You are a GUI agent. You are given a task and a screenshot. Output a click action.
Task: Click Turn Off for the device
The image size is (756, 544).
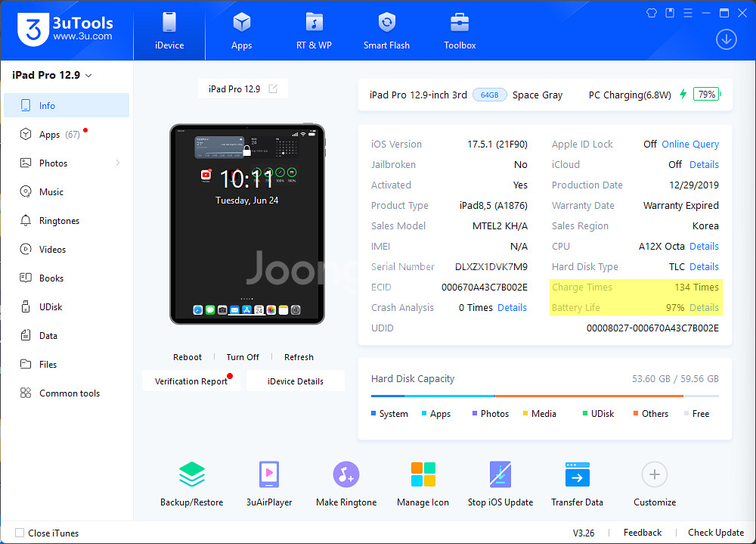[243, 357]
